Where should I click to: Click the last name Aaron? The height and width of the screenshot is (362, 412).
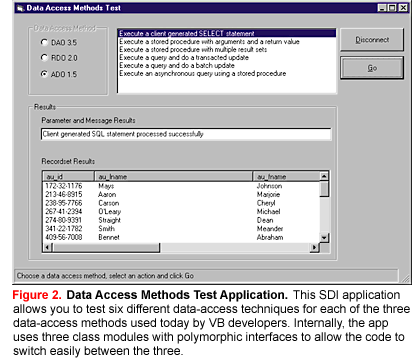(x=107, y=195)
